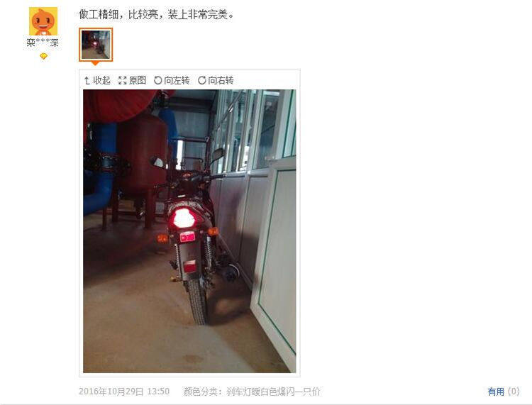
Task: Click the up-arrow icon beside 收起
Action: point(87,80)
